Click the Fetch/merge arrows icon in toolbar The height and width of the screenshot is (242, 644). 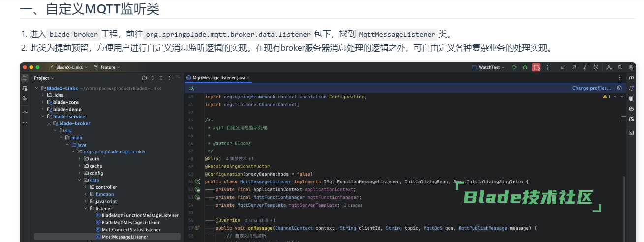pyautogui.click(x=585, y=67)
